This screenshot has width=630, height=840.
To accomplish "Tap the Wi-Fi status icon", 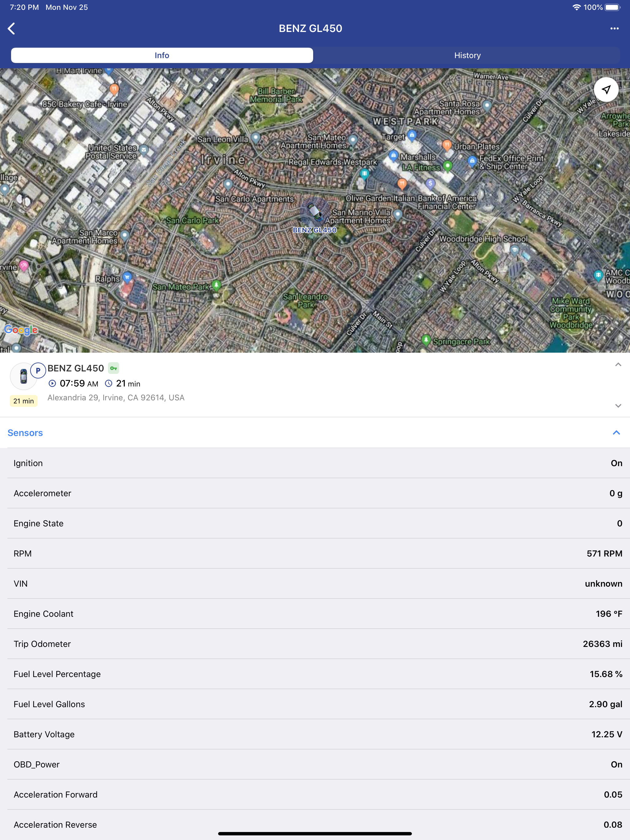I will tap(576, 7).
